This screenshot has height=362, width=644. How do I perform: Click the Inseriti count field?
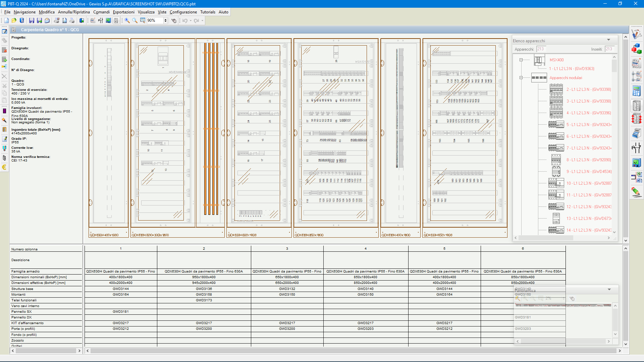(x=610, y=49)
